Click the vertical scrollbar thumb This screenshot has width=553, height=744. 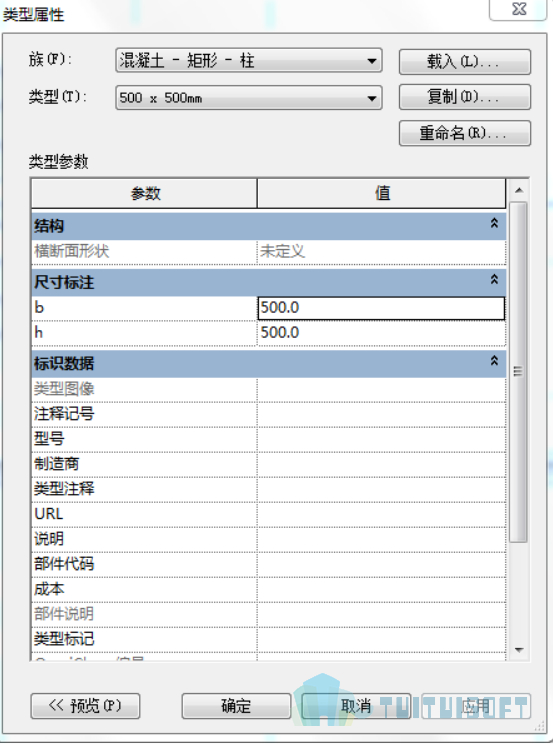click(x=518, y=372)
